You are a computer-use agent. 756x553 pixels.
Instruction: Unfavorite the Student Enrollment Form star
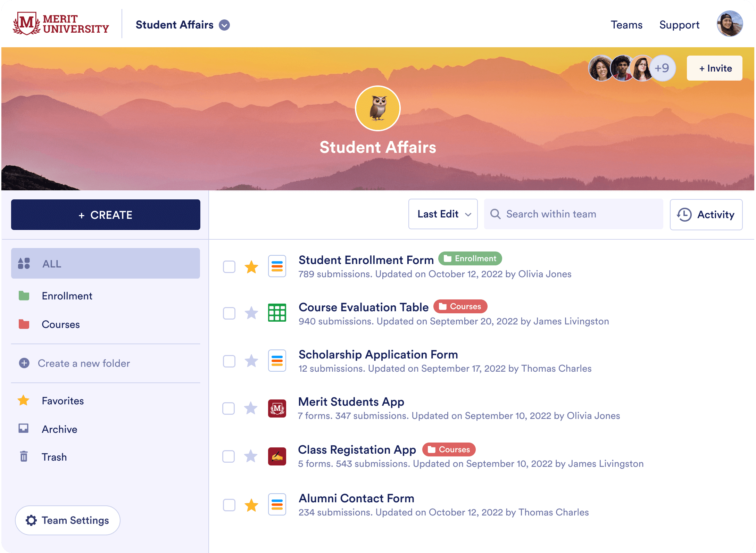click(x=251, y=267)
